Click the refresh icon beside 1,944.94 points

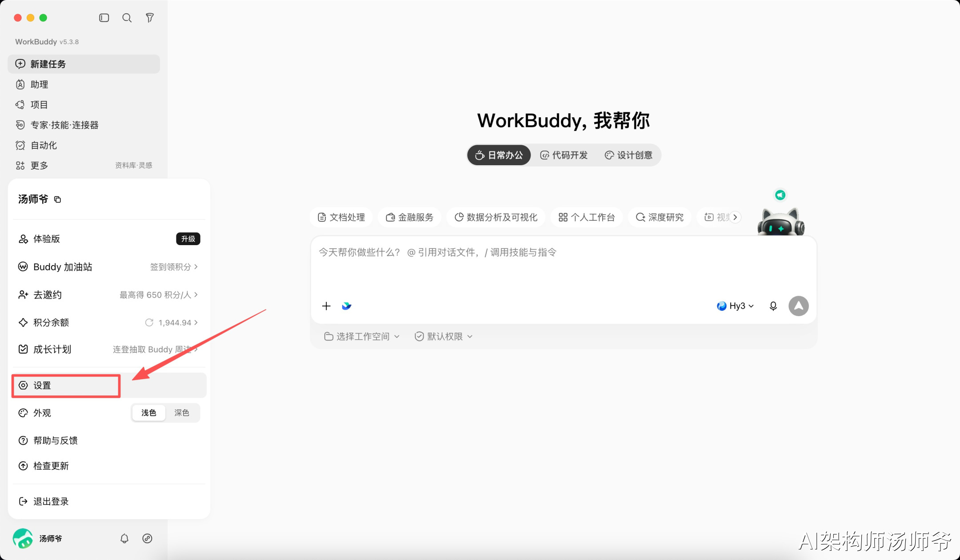(149, 322)
